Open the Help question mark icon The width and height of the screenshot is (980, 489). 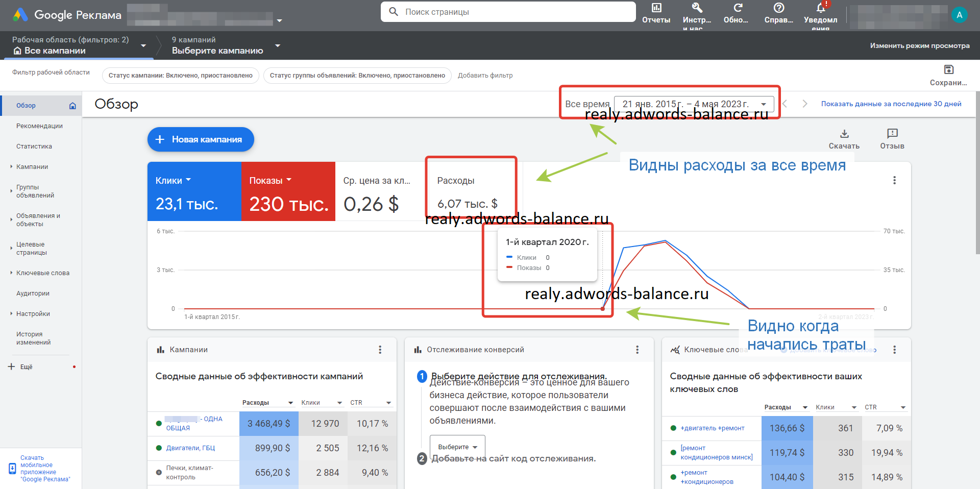778,9
